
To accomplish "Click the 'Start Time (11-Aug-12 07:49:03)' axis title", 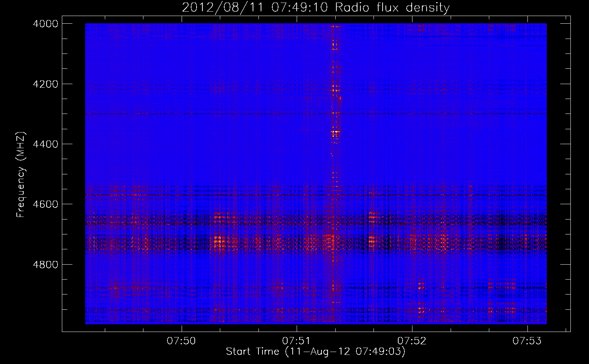I will pos(316,352).
